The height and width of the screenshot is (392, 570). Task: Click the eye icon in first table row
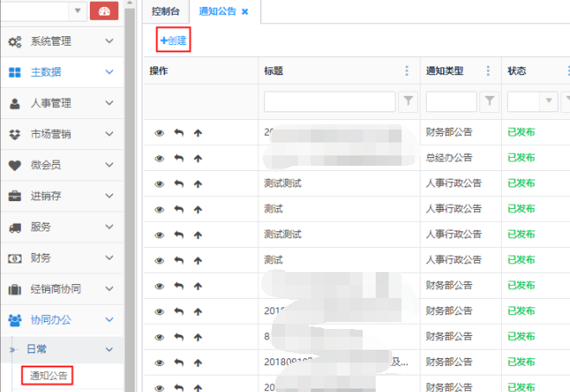tap(159, 133)
